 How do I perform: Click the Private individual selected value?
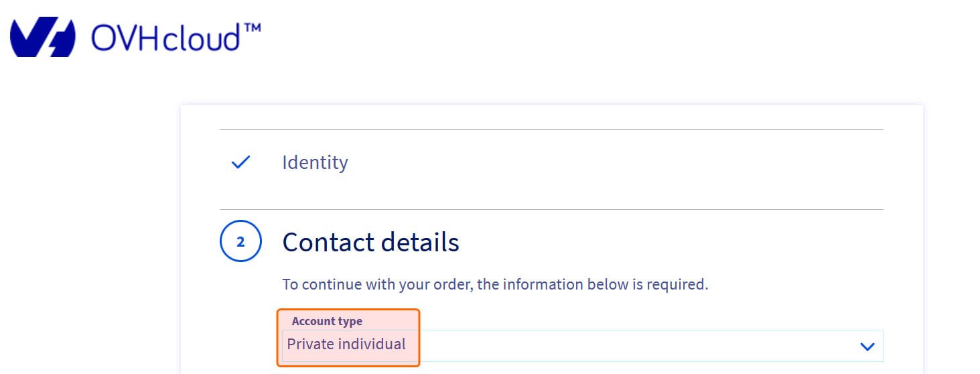tap(346, 345)
